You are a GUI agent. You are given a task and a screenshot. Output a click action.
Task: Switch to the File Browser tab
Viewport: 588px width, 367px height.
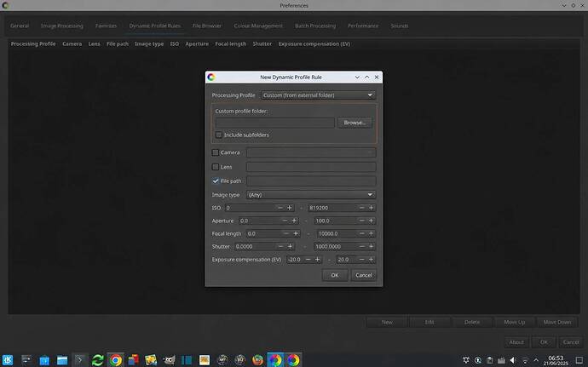tap(206, 26)
